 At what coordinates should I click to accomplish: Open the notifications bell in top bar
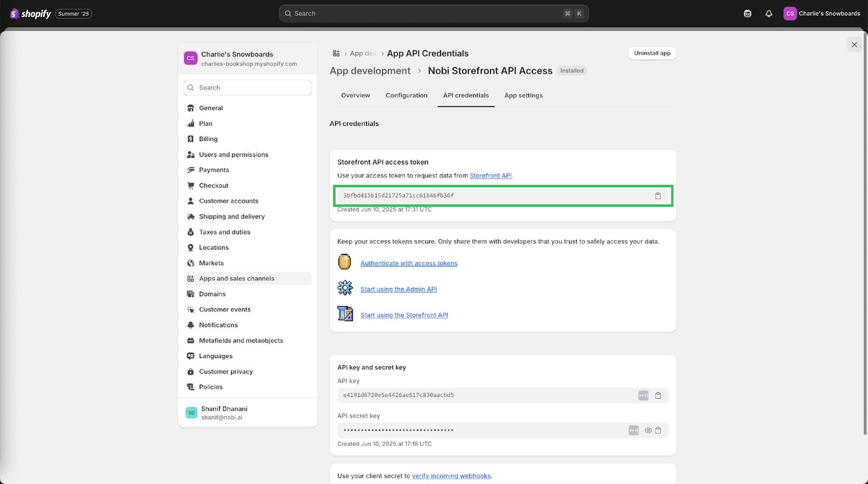coord(768,13)
